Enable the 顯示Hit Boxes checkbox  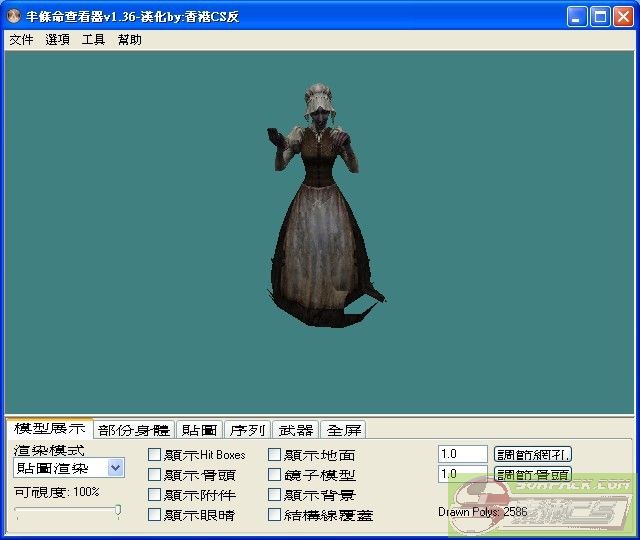[x=154, y=455]
